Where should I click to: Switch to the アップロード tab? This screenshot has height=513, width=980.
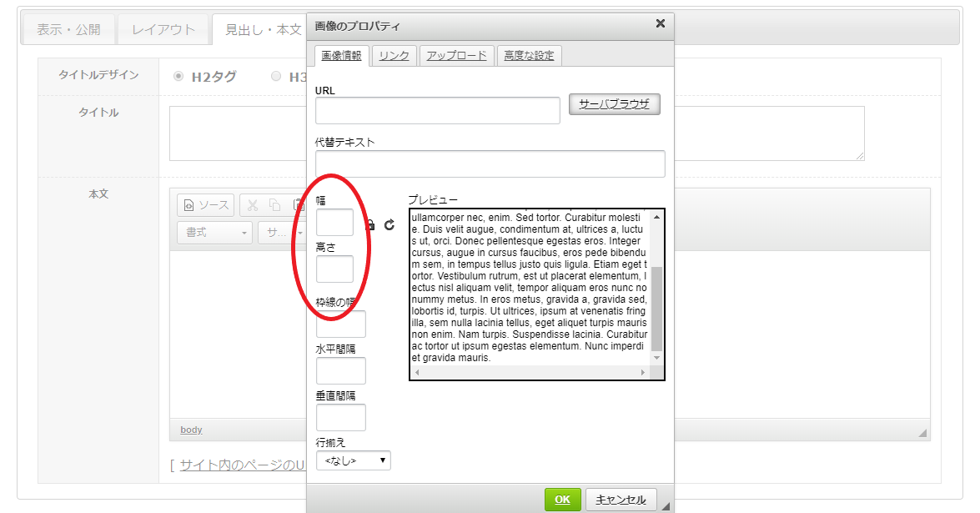tap(456, 56)
